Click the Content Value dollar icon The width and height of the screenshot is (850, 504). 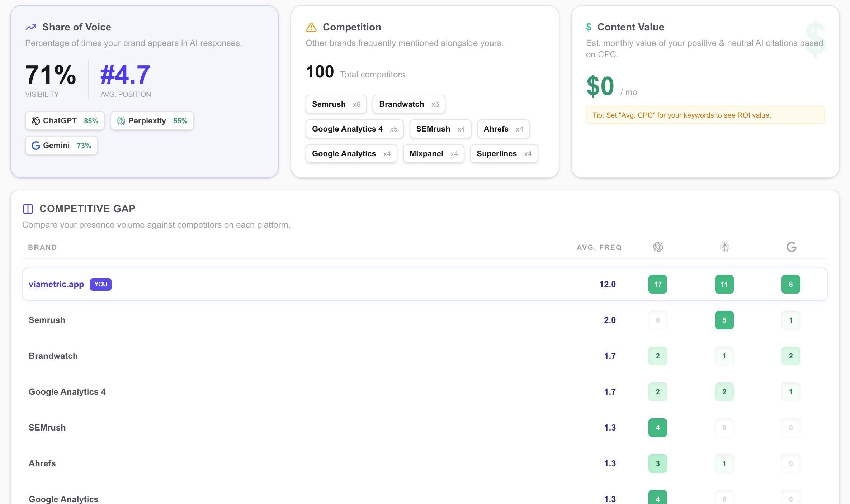click(x=589, y=27)
